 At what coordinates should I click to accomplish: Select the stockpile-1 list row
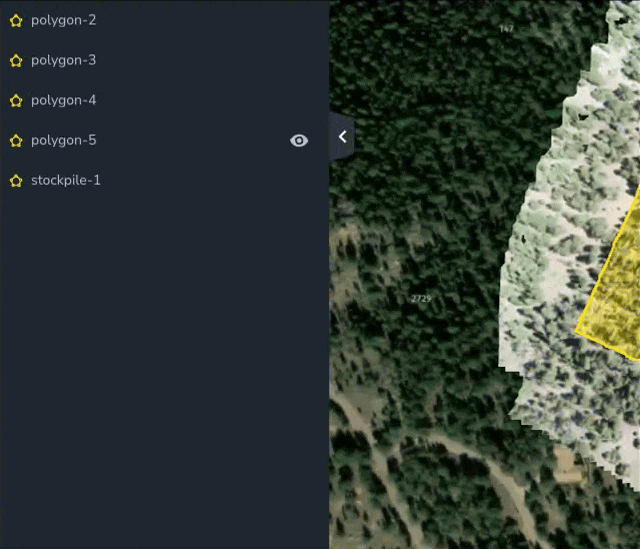164,180
